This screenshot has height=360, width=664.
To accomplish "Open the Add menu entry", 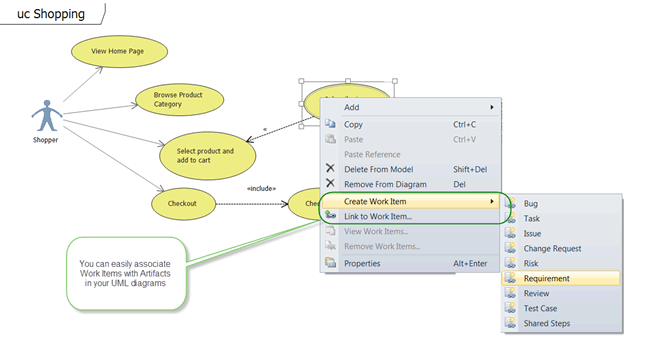I will [410, 107].
